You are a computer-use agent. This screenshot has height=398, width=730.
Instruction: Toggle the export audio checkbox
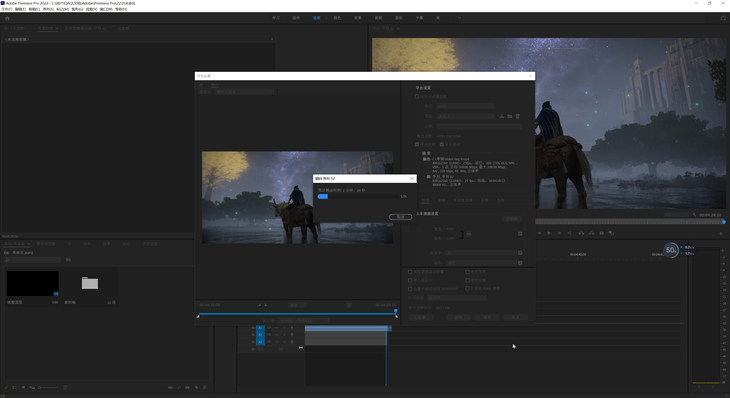coord(442,144)
